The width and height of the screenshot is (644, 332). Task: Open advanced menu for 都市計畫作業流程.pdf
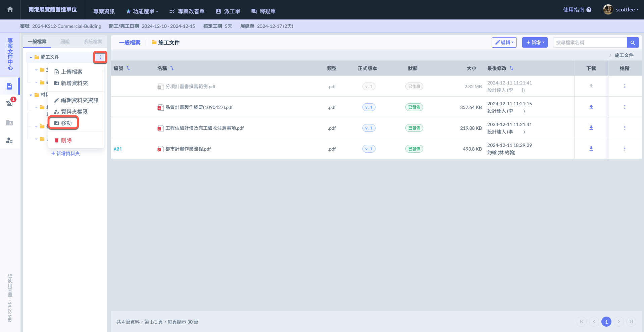click(x=625, y=149)
